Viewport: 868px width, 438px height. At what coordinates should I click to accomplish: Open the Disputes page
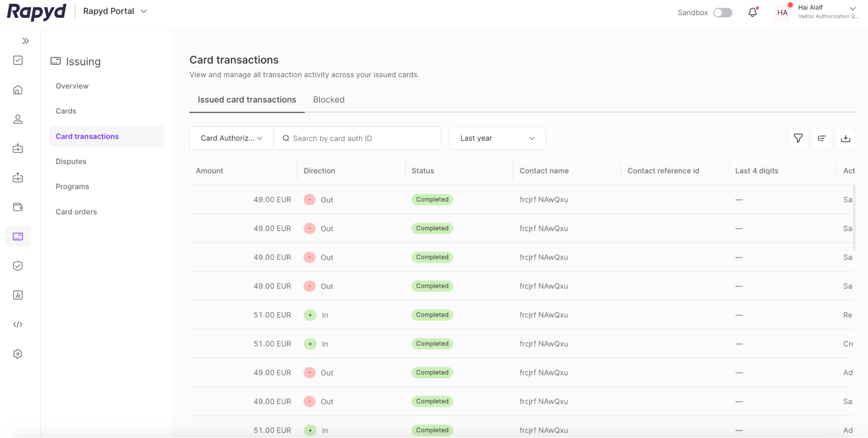click(71, 161)
